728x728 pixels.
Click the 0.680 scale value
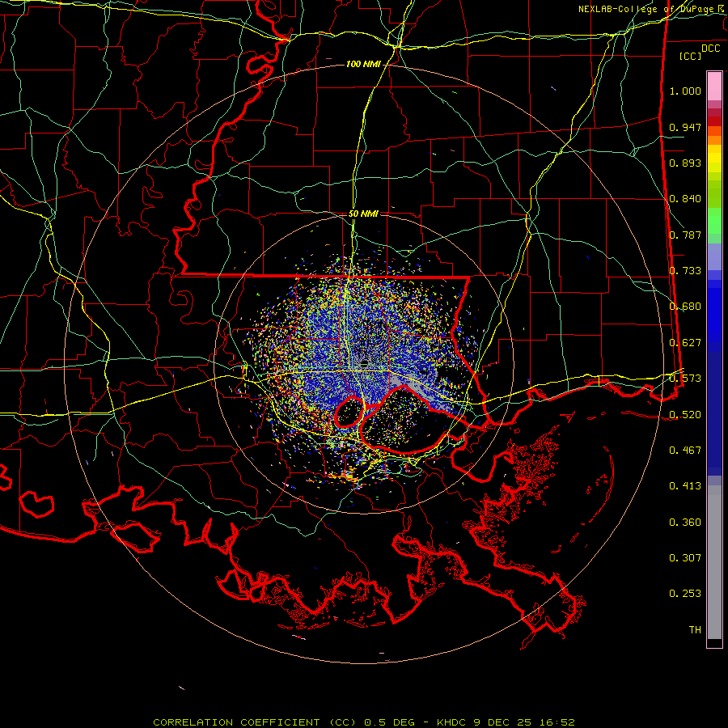click(685, 307)
